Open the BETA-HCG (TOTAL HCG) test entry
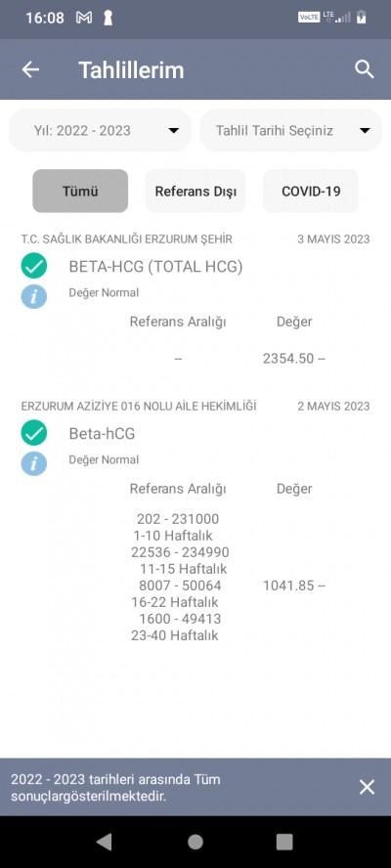The height and width of the screenshot is (868, 391). pyautogui.click(x=155, y=267)
